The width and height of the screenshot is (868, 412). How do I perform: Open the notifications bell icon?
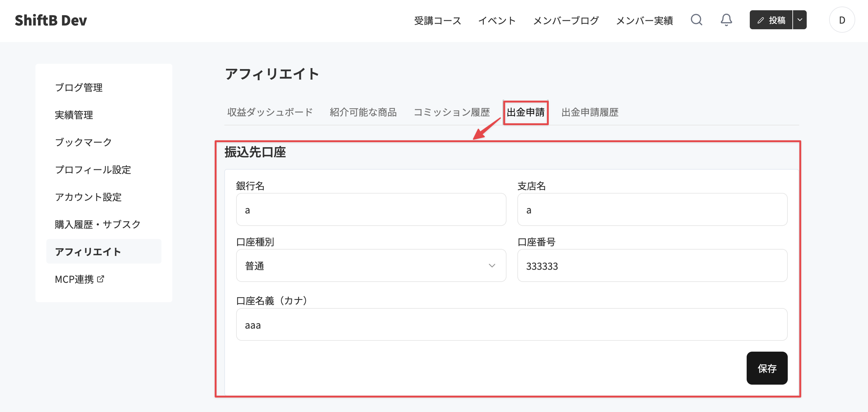(x=726, y=20)
